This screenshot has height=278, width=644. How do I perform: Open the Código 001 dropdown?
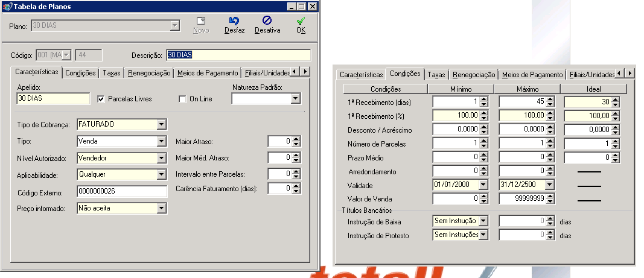[x=66, y=55]
